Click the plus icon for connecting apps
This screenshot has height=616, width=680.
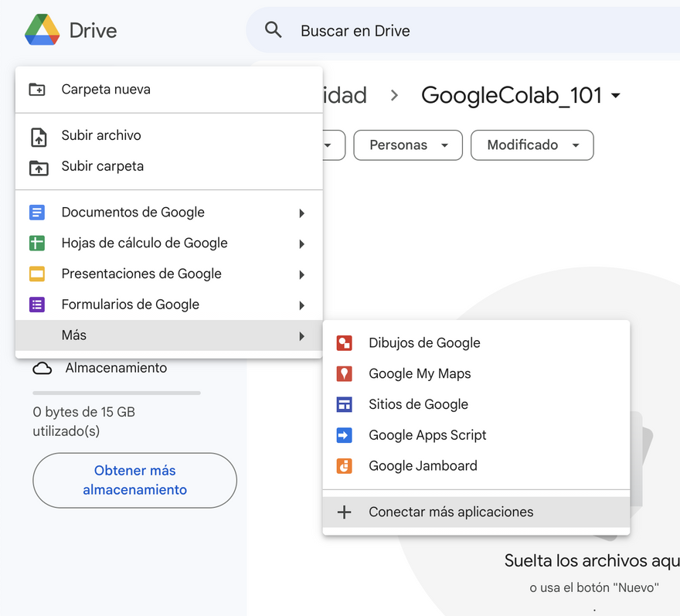345,512
